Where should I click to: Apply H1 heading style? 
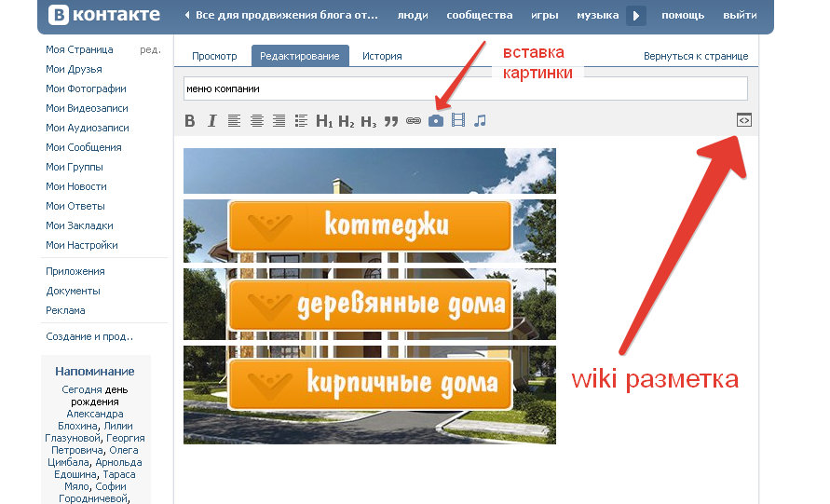[x=324, y=120]
